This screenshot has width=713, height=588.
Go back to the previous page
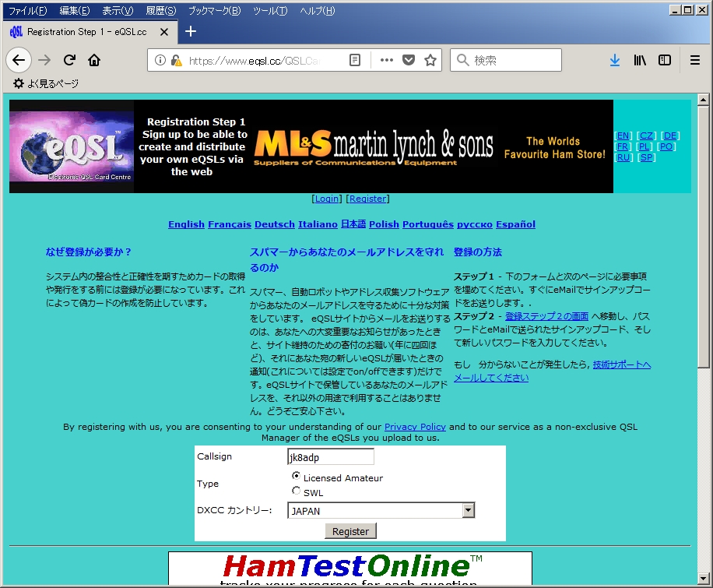(19, 60)
